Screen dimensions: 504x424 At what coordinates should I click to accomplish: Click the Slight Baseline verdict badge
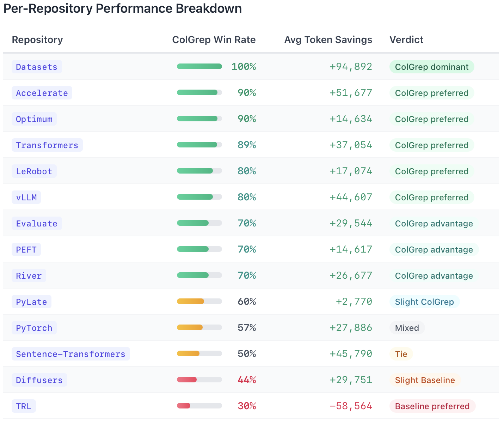(425, 380)
